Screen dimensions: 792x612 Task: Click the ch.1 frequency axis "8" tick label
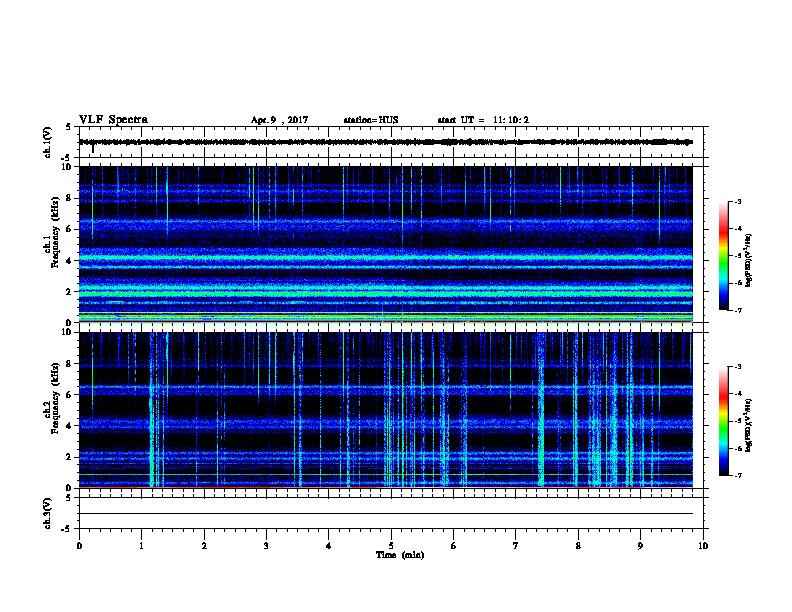69,198
